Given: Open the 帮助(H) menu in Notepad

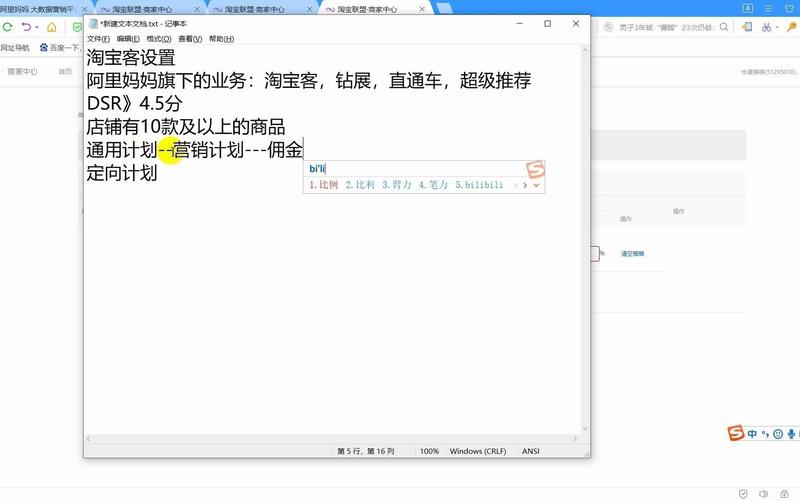Looking at the screenshot, I should 221,39.
